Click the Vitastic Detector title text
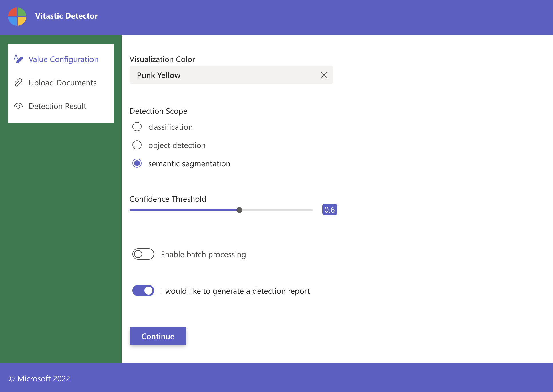The image size is (553, 392). 66,16
